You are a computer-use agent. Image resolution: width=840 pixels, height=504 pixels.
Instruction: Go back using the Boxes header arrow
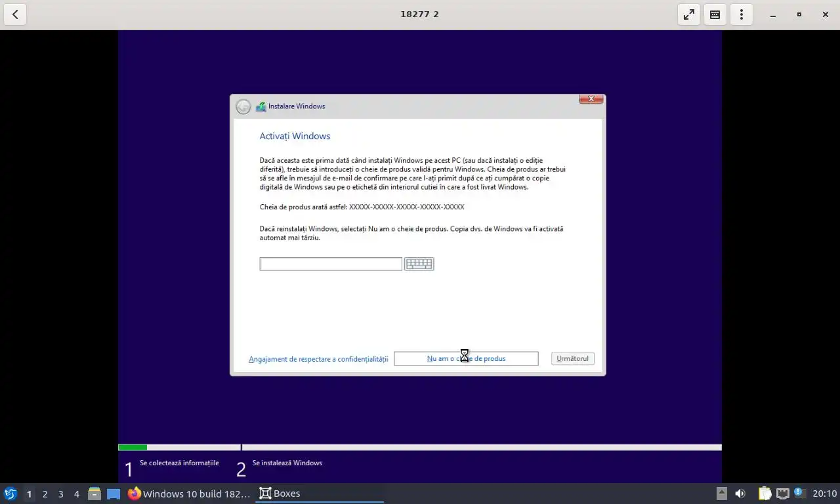[15, 14]
